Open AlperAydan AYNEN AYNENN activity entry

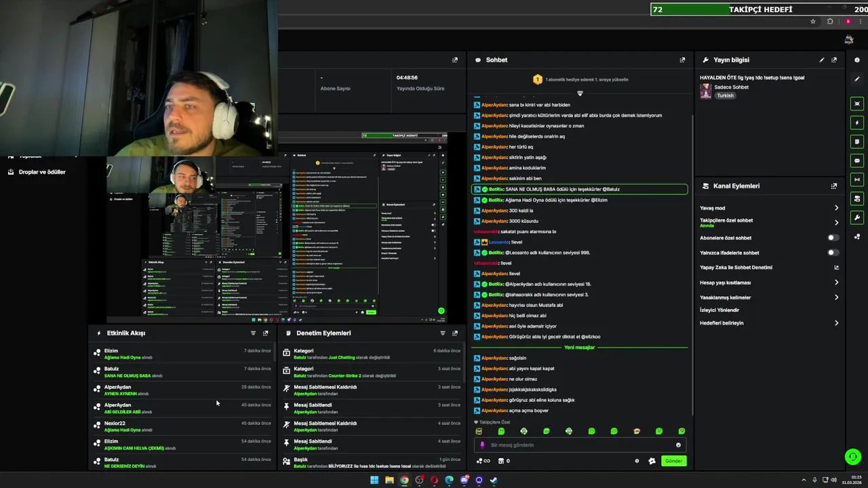(x=183, y=390)
